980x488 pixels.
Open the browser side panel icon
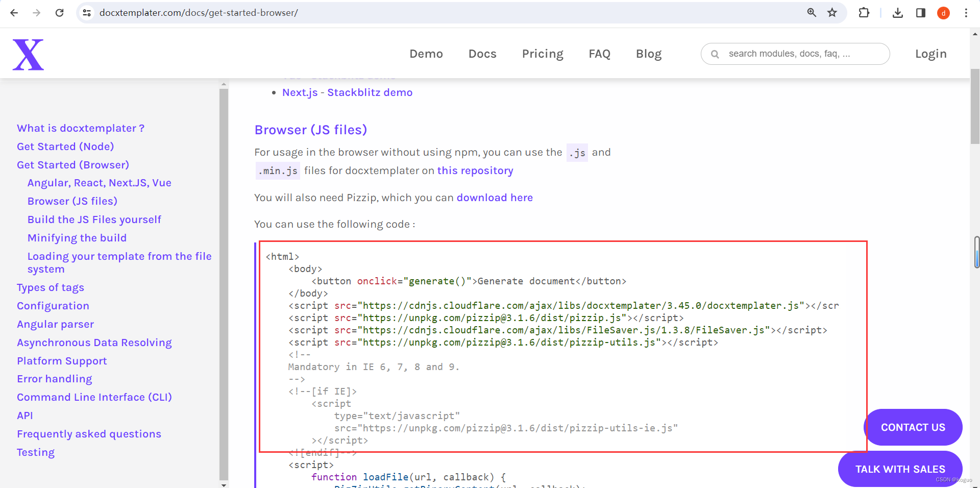(x=921, y=13)
